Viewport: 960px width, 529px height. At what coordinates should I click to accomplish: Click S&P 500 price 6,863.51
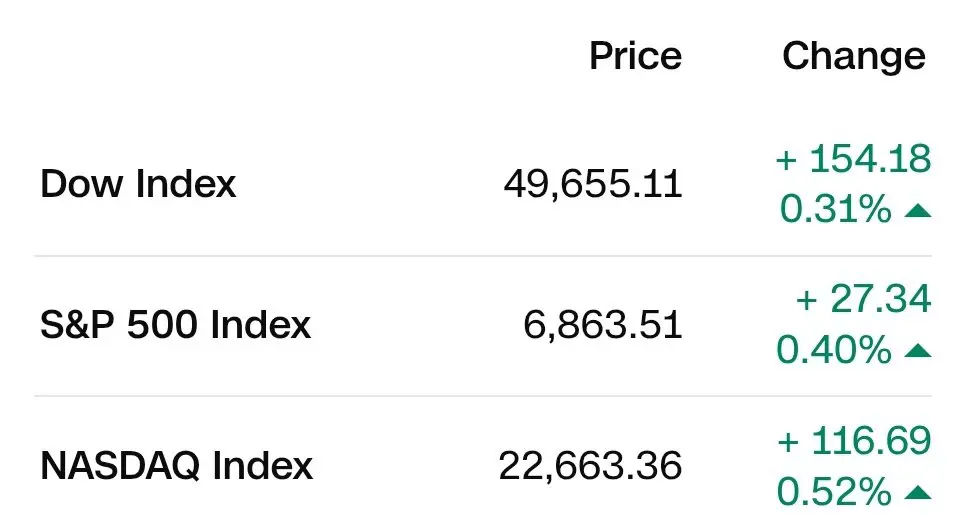[x=602, y=325]
